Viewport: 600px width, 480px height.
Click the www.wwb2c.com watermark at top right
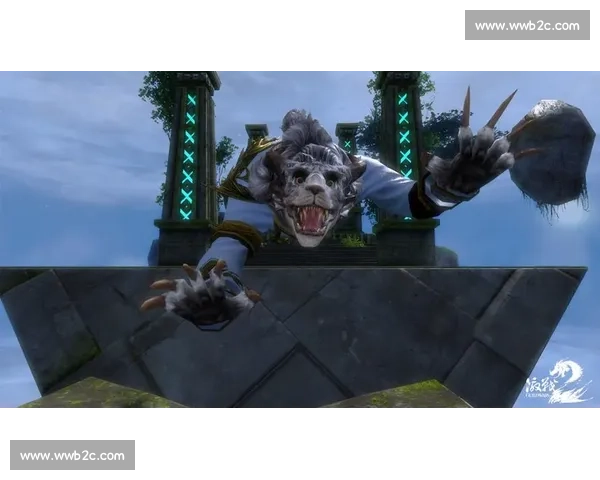527,24
